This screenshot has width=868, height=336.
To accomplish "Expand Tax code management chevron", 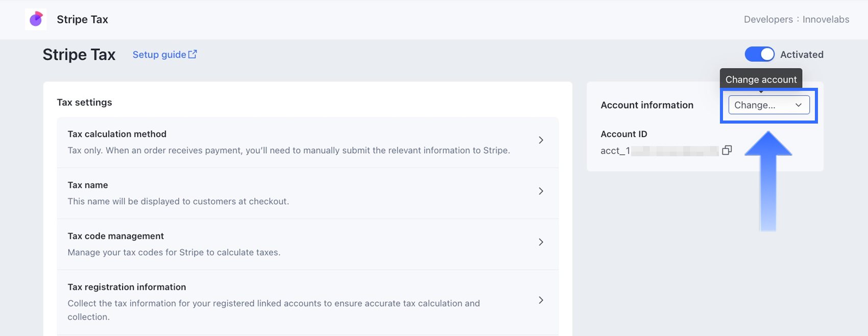I will 541,242.
